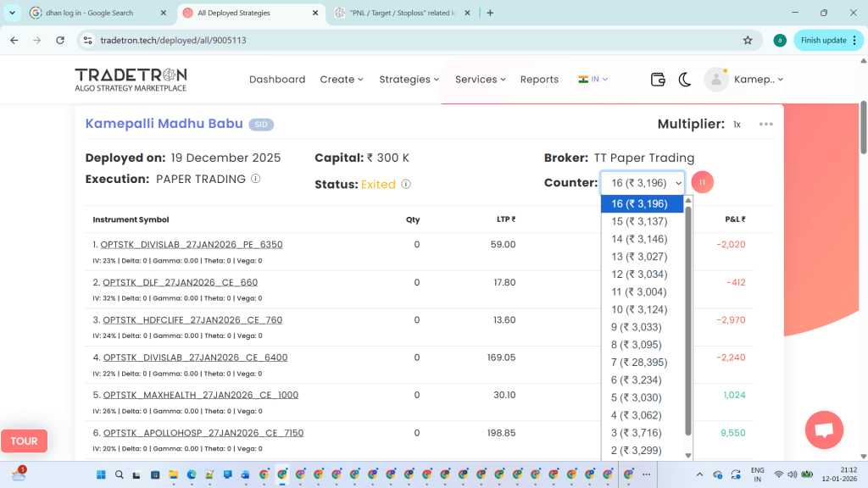Open the three-dots strategy options menu
Screen dimensions: 868x488
click(766, 125)
